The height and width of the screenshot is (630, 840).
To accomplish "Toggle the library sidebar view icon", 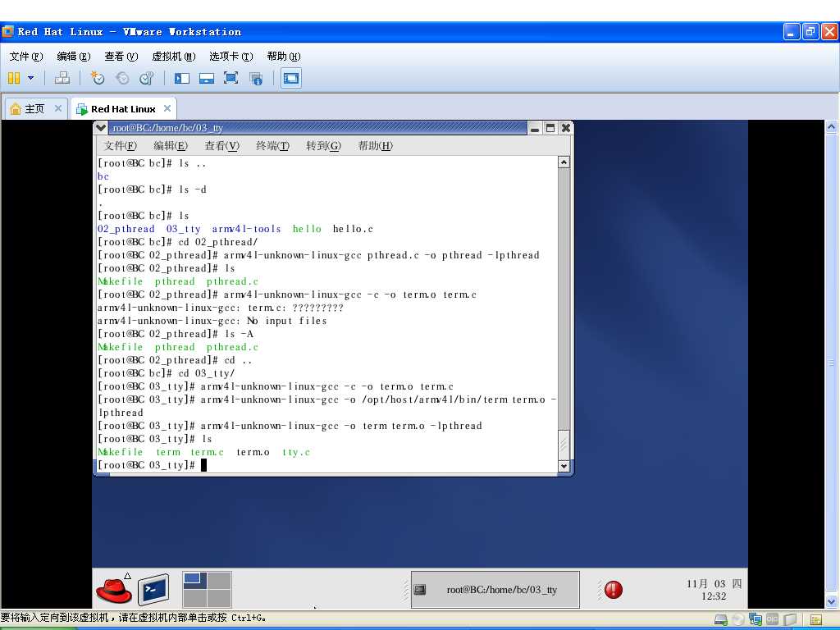I will (182, 78).
